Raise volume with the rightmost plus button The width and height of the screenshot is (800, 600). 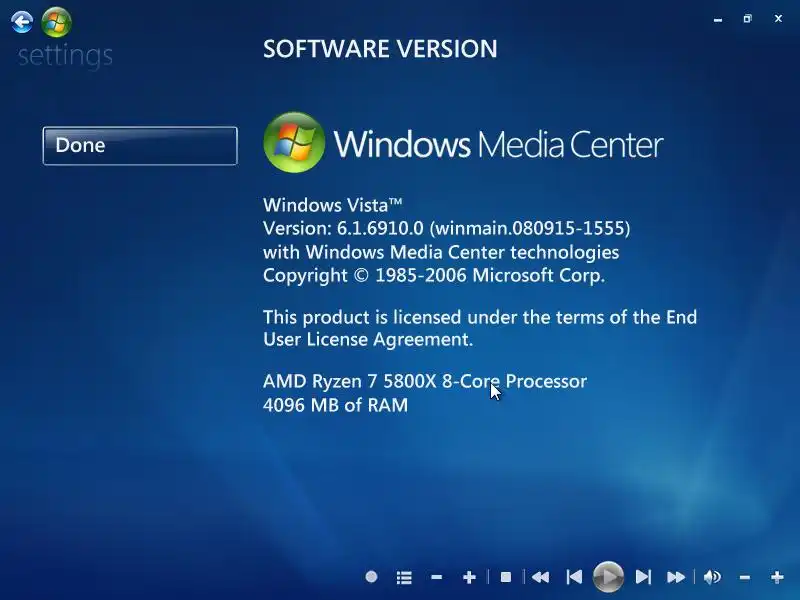(777, 577)
